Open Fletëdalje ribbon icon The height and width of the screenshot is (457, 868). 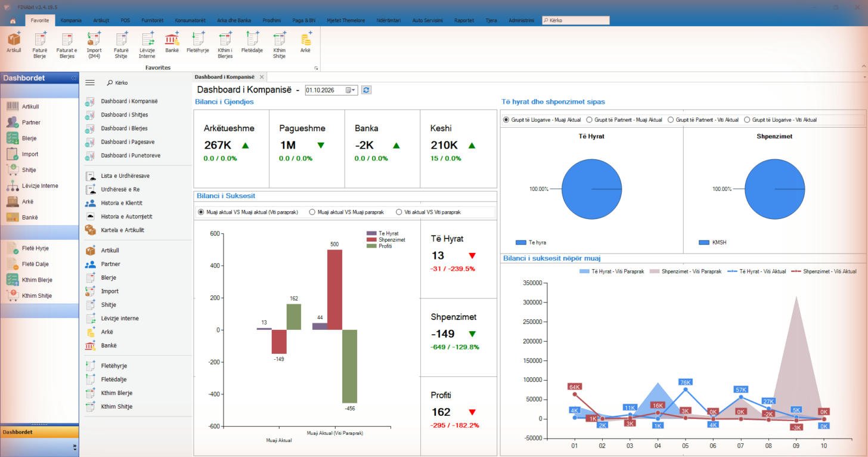click(x=252, y=43)
